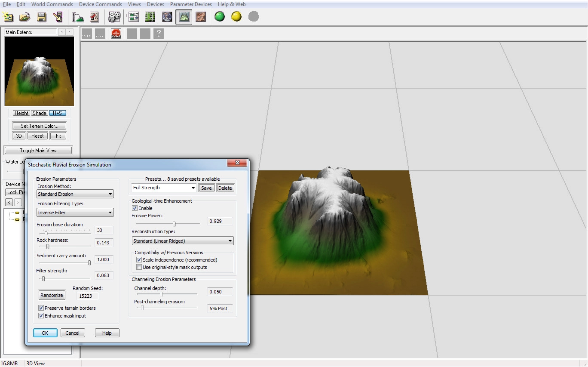Open a world file with folder icon
The image size is (588, 367).
[25, 17]
